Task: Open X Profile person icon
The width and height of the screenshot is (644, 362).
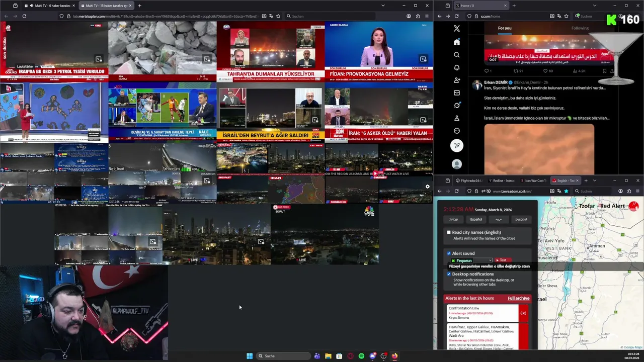Action: click(456, 118)
